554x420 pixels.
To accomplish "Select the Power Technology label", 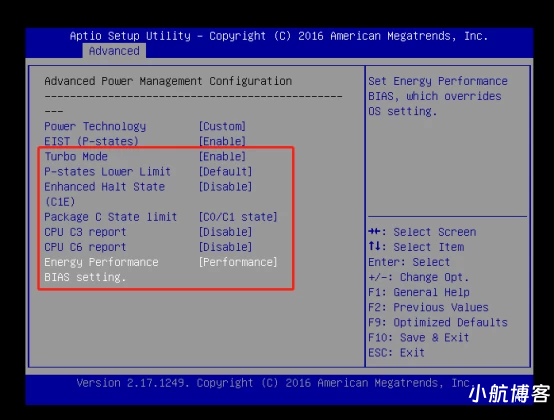I will 95,126.
